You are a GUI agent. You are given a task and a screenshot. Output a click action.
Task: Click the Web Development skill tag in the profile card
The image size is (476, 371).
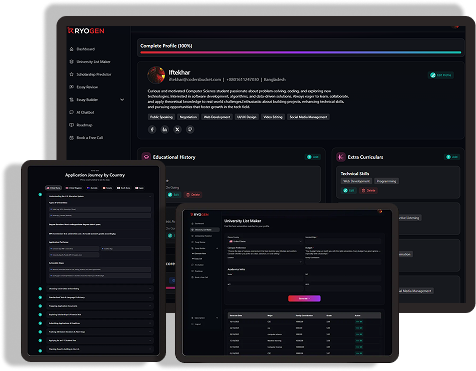pos(217,117)
